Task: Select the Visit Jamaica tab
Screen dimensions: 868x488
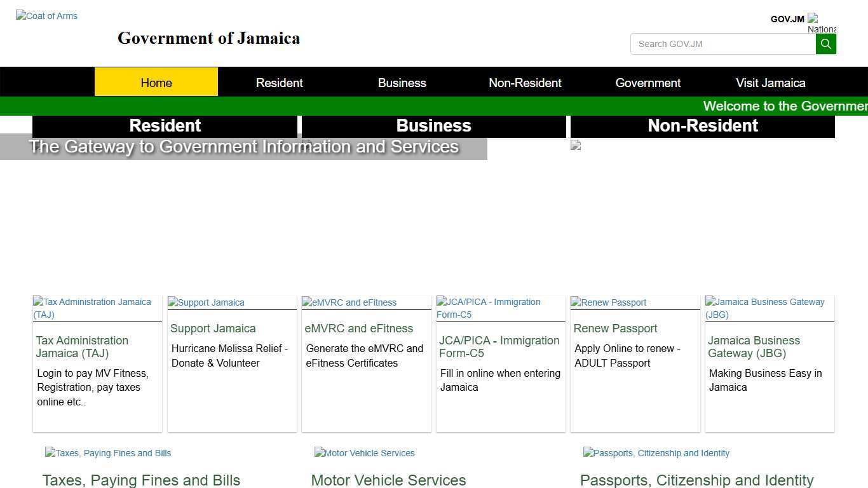Action: 770,83
